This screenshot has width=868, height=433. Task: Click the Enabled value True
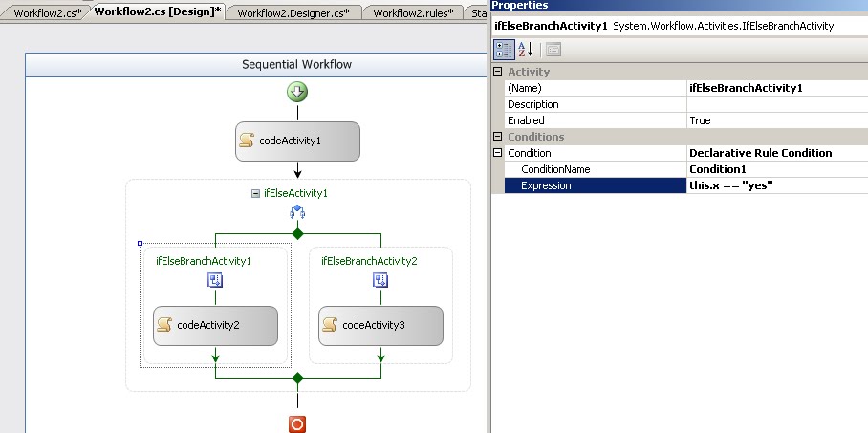coord(777,120)
